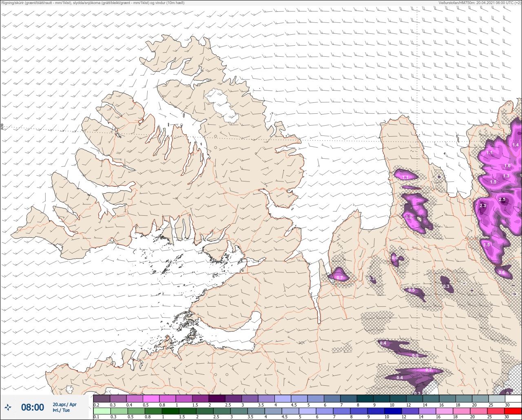Image resolution: width=522 pixels, height=420 pixels.
Task: Click the 1.4 snowfall value on the map
Action: tap(515, 145)
